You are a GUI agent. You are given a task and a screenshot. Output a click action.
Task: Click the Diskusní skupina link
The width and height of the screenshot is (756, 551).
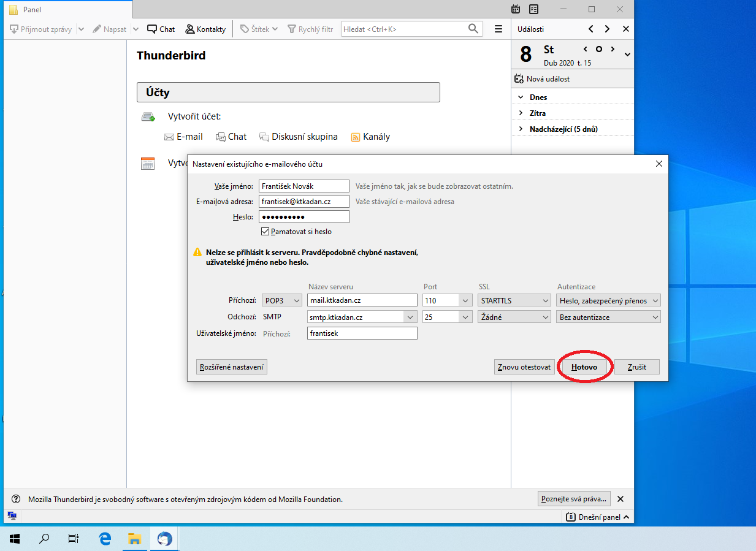299,137
